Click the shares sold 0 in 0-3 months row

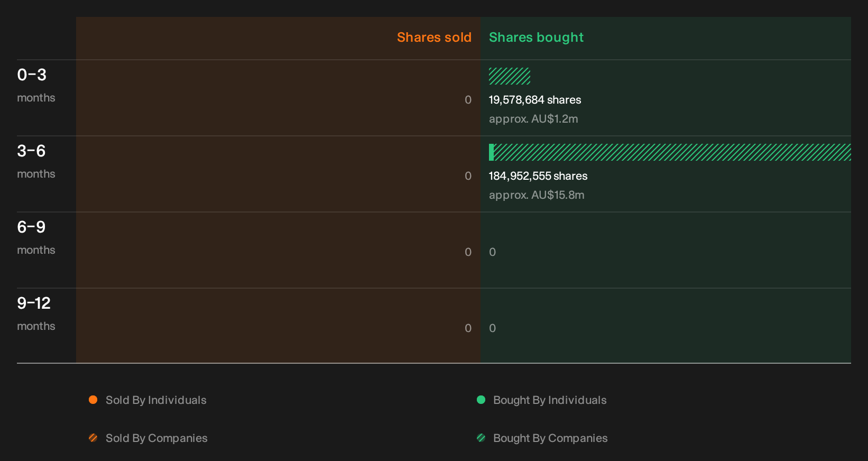[x=468, y=100]
